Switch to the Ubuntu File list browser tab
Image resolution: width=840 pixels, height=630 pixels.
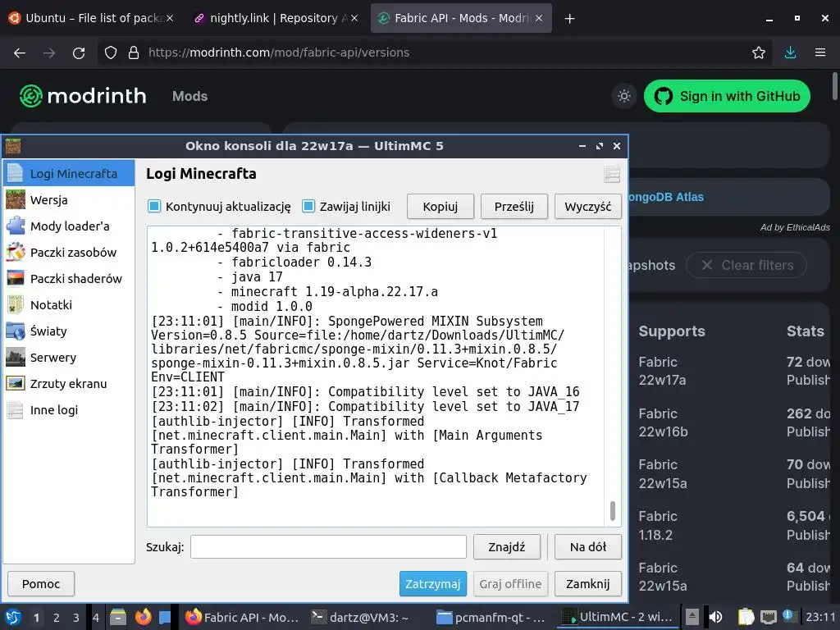point(91,18)
